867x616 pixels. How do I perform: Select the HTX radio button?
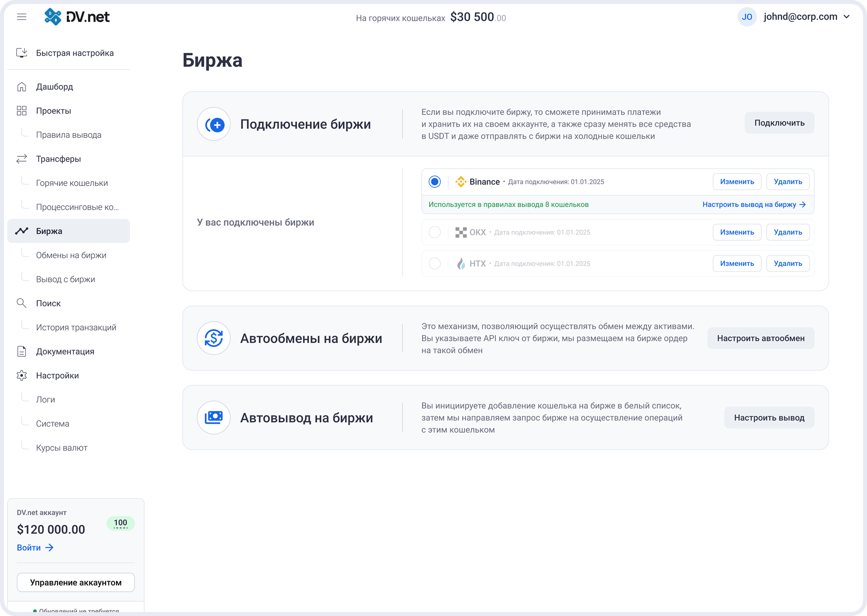(435, 263)
